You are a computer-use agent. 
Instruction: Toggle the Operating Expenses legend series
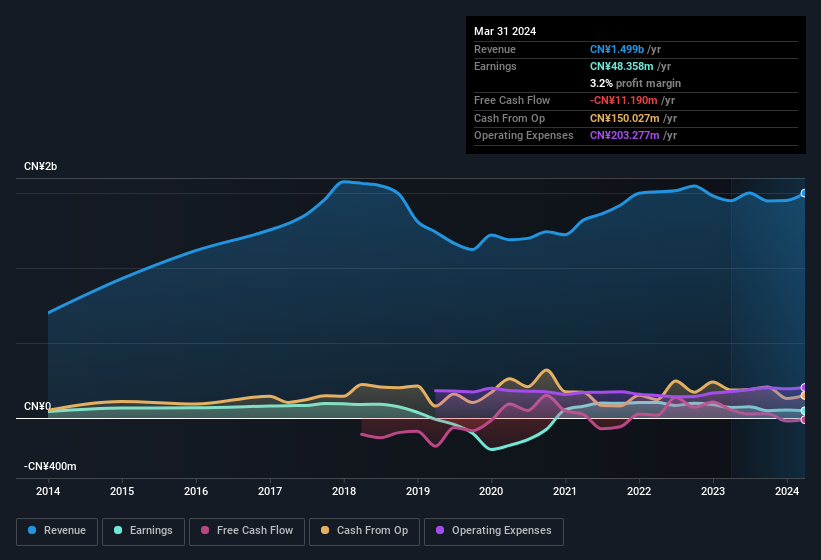[x=493, y=531]
